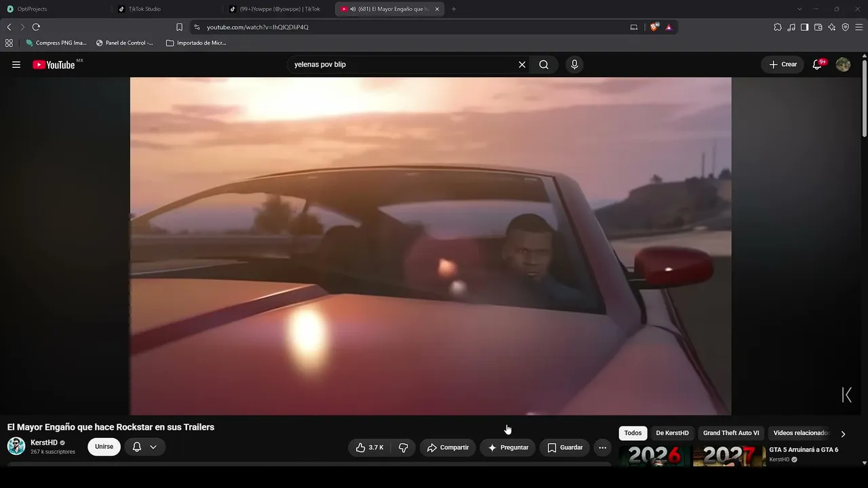Viewport: 868px width, 488px height.
Task: Click the Unirse button
Action: click(104, 447)
